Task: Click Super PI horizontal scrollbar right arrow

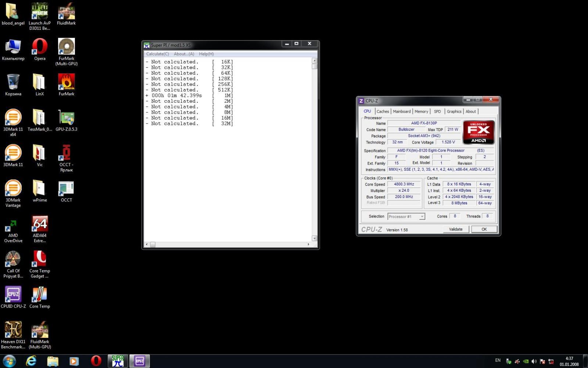Action: pos(308,244)
